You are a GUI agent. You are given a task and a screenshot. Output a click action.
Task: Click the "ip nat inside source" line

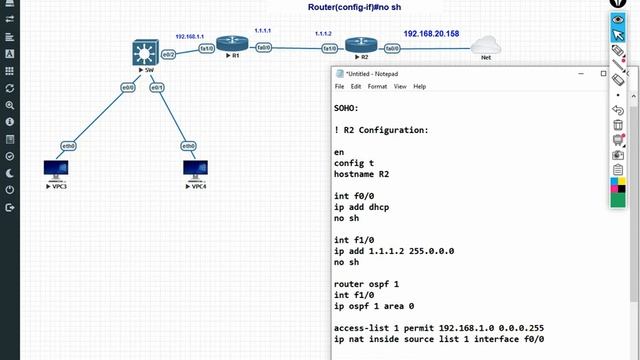(439, 339)
